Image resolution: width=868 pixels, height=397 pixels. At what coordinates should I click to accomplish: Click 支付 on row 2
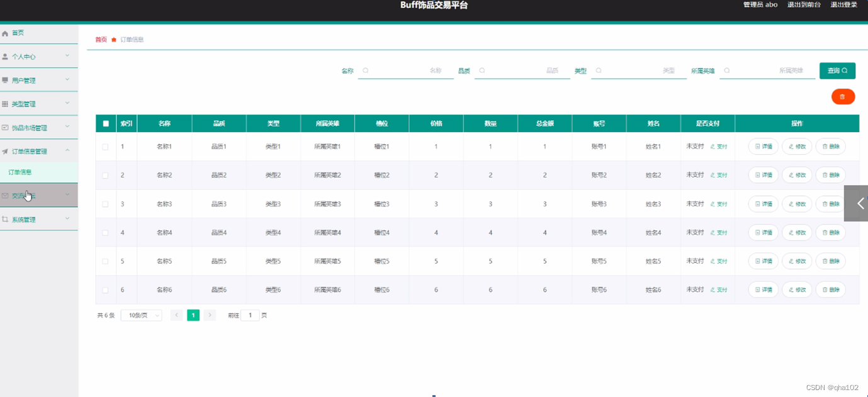click(x=720, y=175)
